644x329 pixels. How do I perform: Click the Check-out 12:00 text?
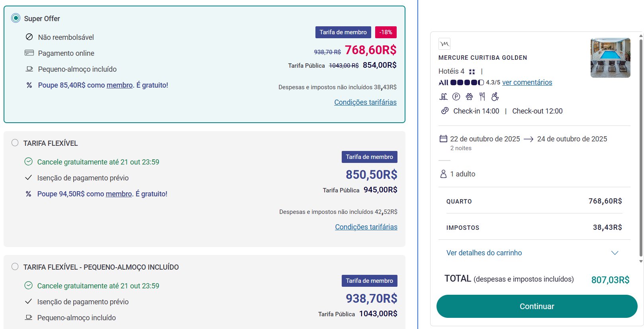(x=537, y=111)
